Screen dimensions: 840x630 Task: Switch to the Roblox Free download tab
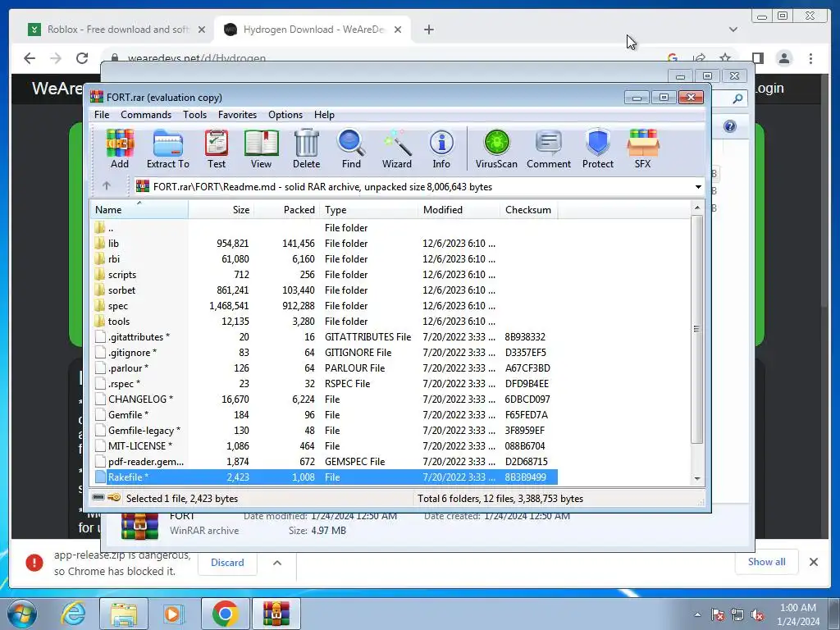117,30
